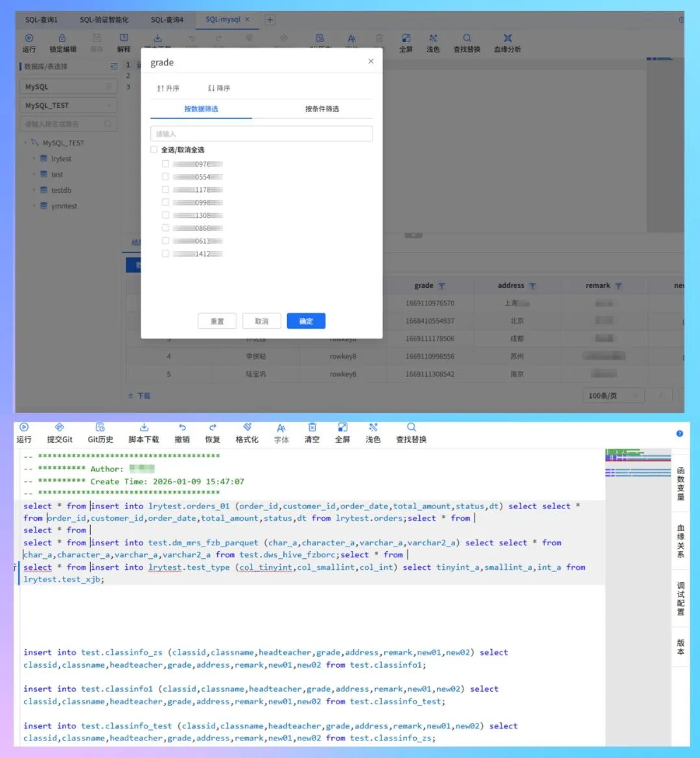Switch to the SQL-验证智能化 tab
This screenshot has width=700, height=758.
pos(104,20)
